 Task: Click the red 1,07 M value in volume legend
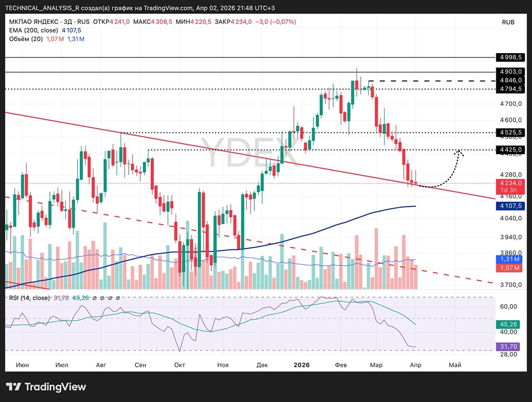55,39
